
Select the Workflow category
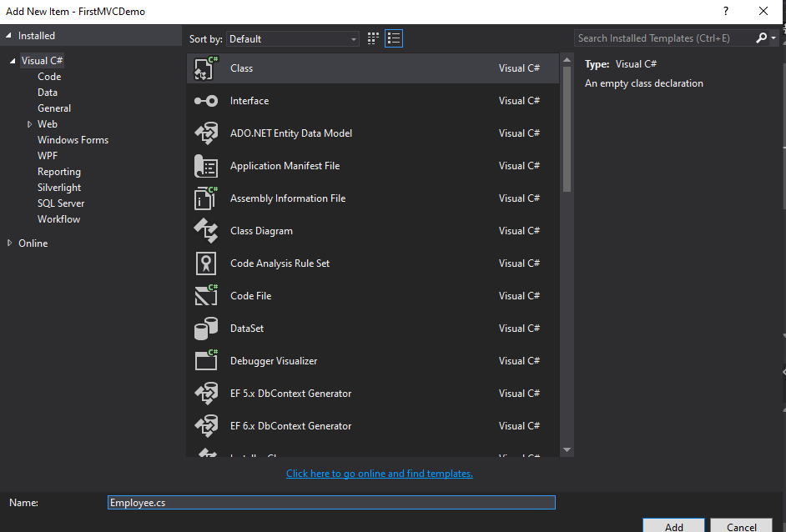tap(58, 219)
